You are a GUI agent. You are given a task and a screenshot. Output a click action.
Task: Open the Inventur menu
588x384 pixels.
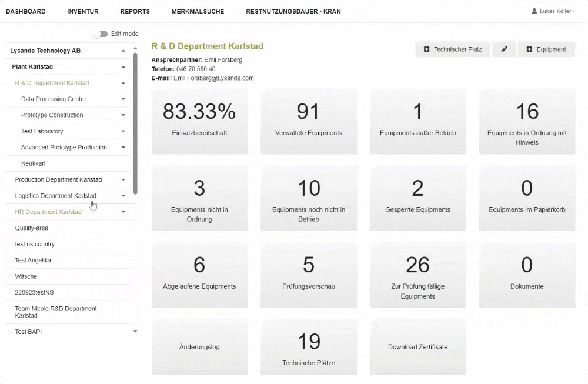[83, 11]
